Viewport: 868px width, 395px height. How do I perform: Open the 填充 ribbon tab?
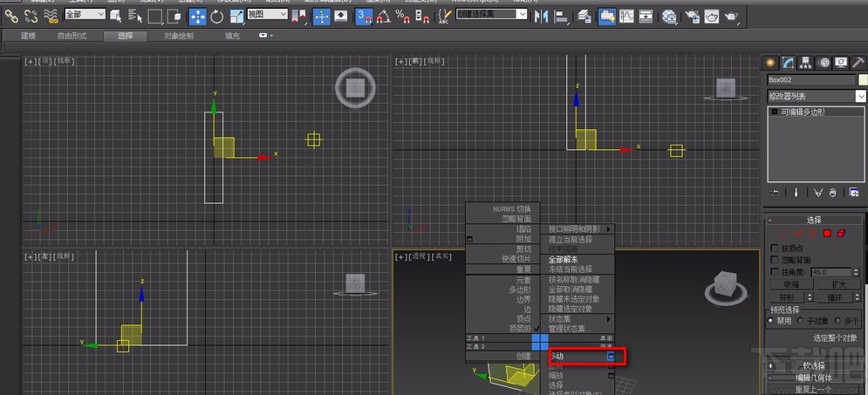(233, 36)
